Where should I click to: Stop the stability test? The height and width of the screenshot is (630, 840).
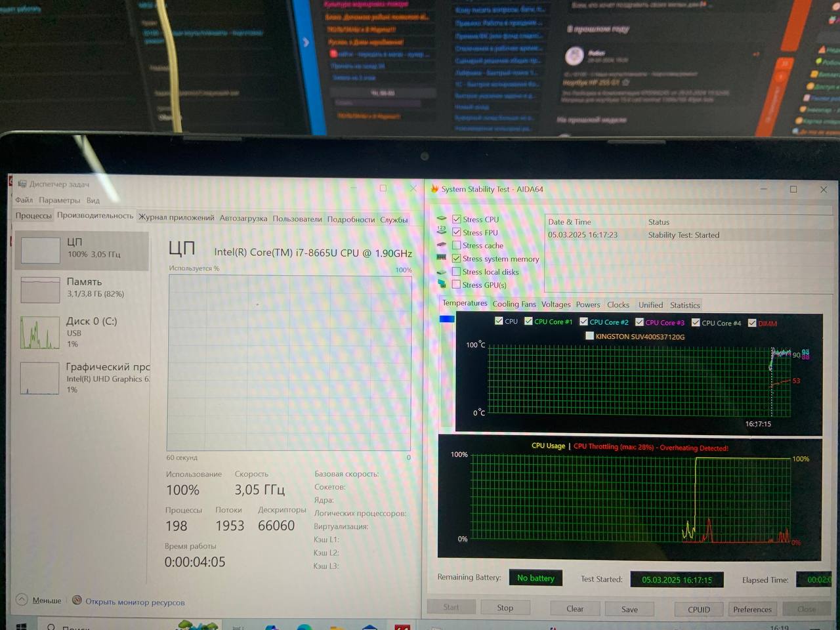point(505,608)
